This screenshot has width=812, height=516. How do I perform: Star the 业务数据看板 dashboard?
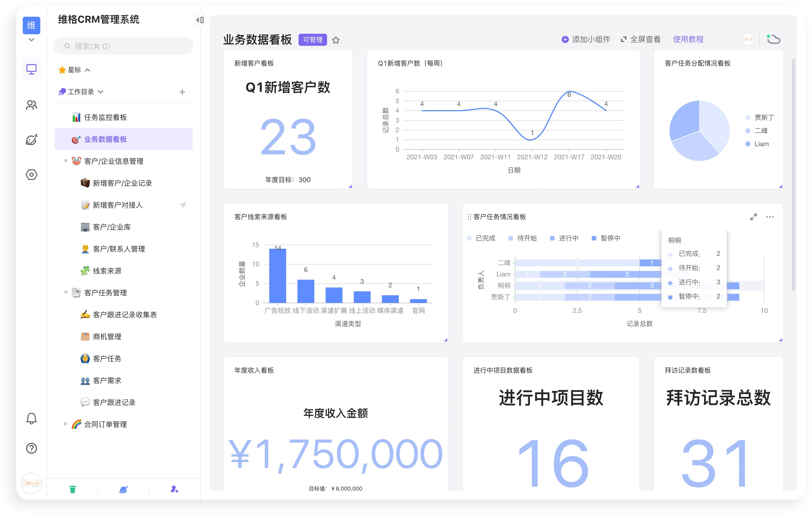336,40
